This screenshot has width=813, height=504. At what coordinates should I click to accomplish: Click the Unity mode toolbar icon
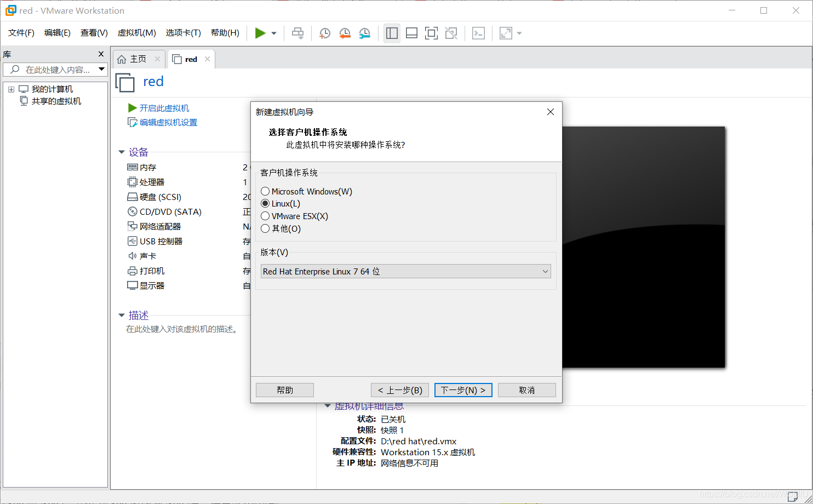coord(451,33)
